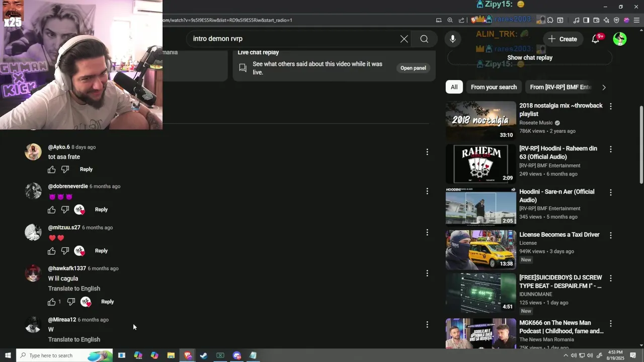Open options menu for @Mireaa12 comment
Viewport: 644px width, 362px height.
427,324
